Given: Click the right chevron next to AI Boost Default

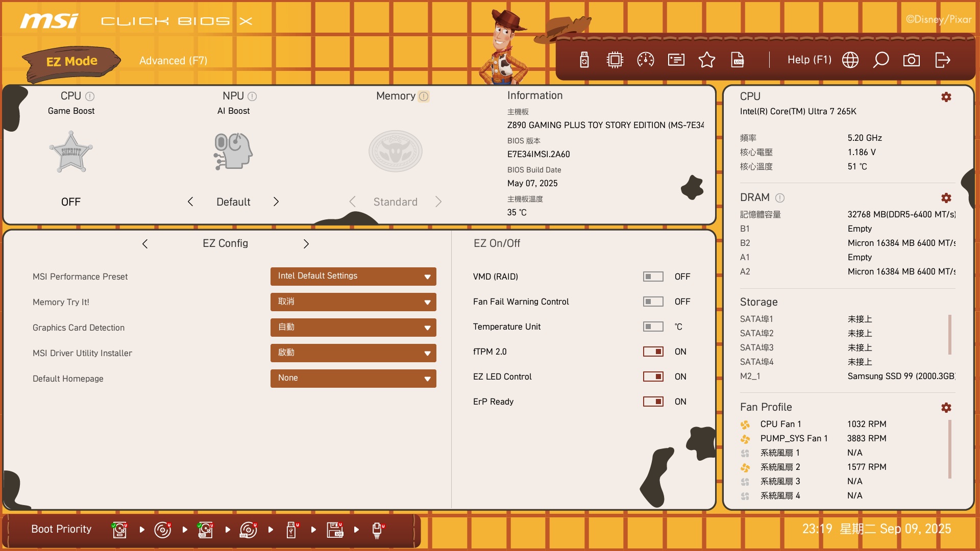Looking at the screenshot, I should [276, 202].
